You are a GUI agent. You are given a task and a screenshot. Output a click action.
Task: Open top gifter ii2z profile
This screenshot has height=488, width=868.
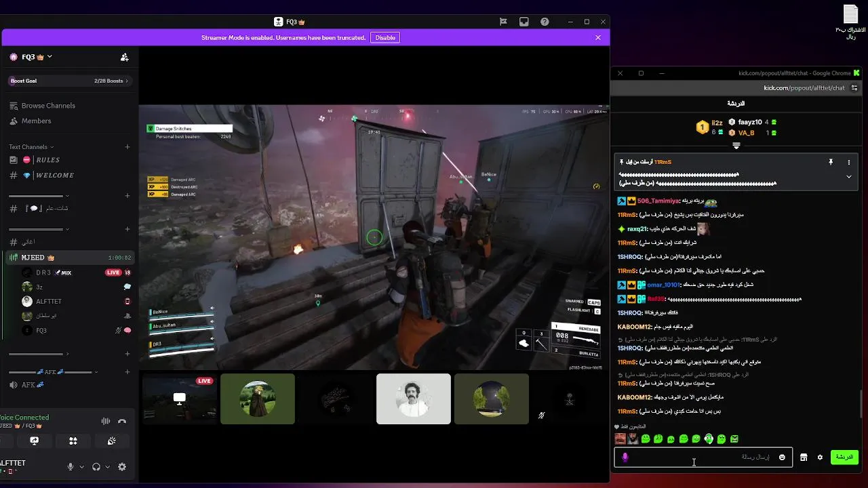[x=717, y=123]
